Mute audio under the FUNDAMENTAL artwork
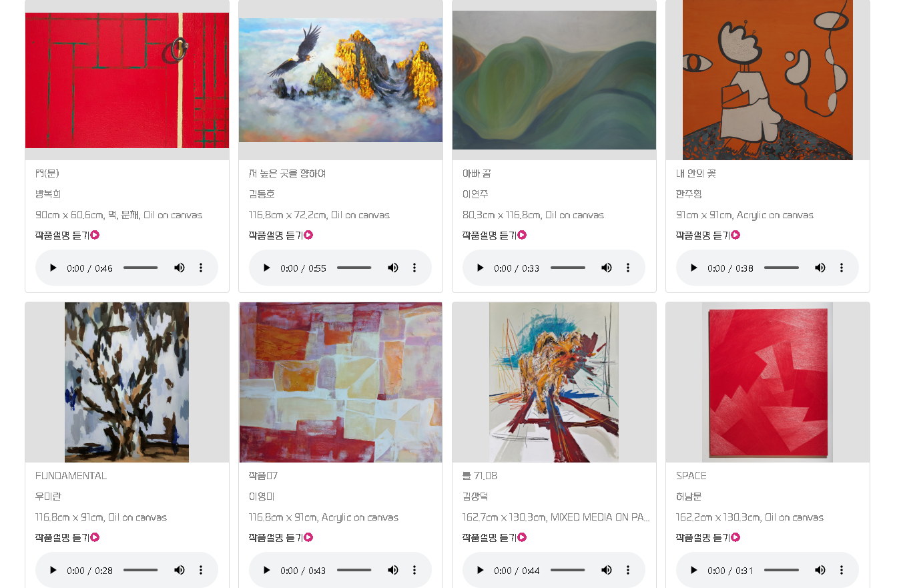 pos(180,570)
